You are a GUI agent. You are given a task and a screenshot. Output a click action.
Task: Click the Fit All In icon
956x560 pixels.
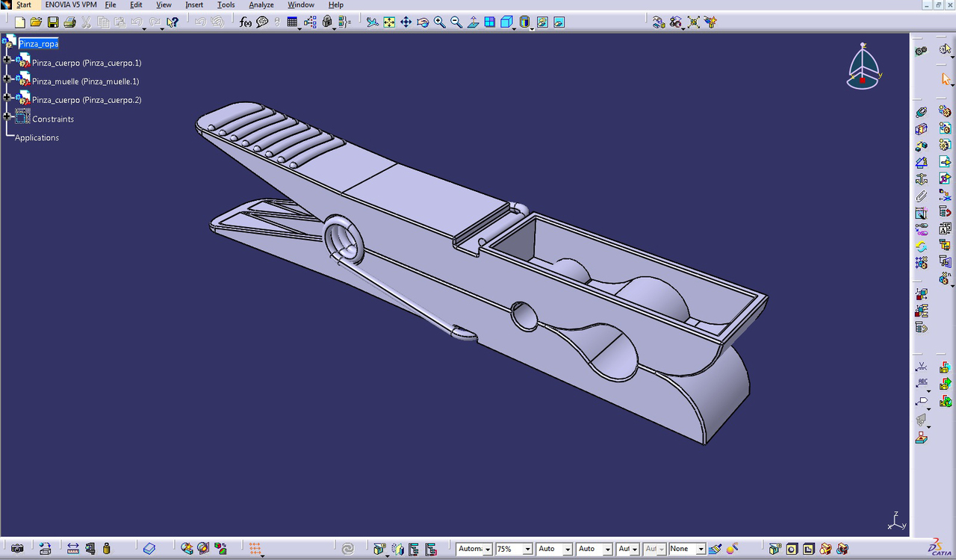(x=389, y=22)
